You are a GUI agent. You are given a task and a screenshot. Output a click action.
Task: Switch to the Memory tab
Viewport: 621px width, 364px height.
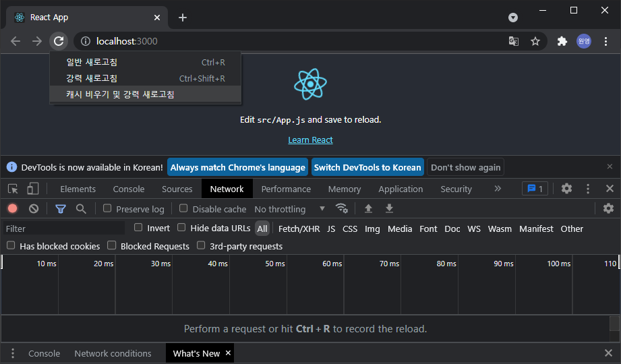(x=345, y=189)
